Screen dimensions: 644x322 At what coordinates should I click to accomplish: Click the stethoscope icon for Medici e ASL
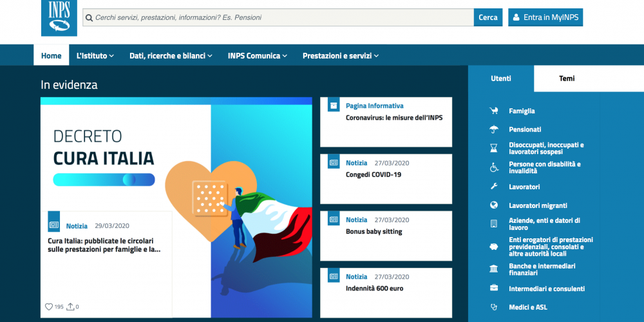[494, 307]
